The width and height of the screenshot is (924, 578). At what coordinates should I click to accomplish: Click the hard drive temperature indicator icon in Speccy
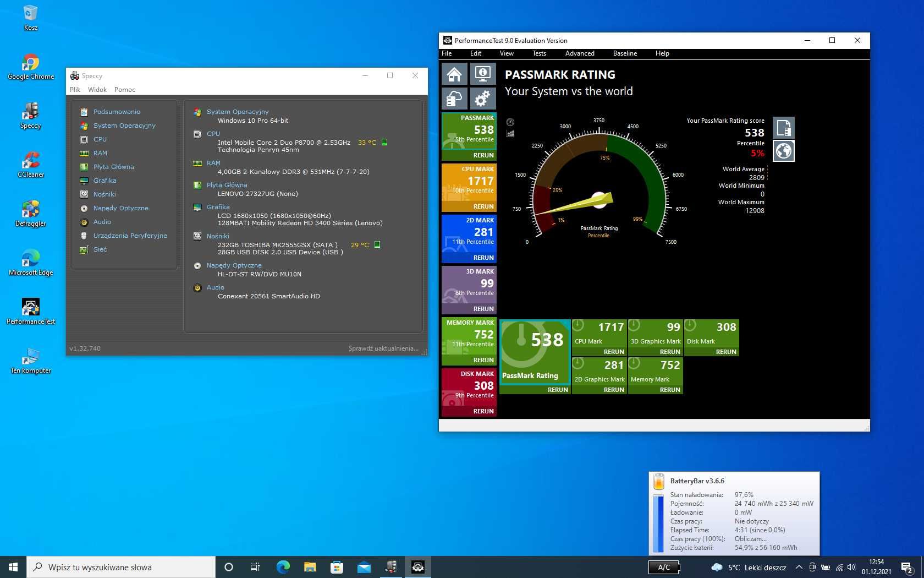377,244
